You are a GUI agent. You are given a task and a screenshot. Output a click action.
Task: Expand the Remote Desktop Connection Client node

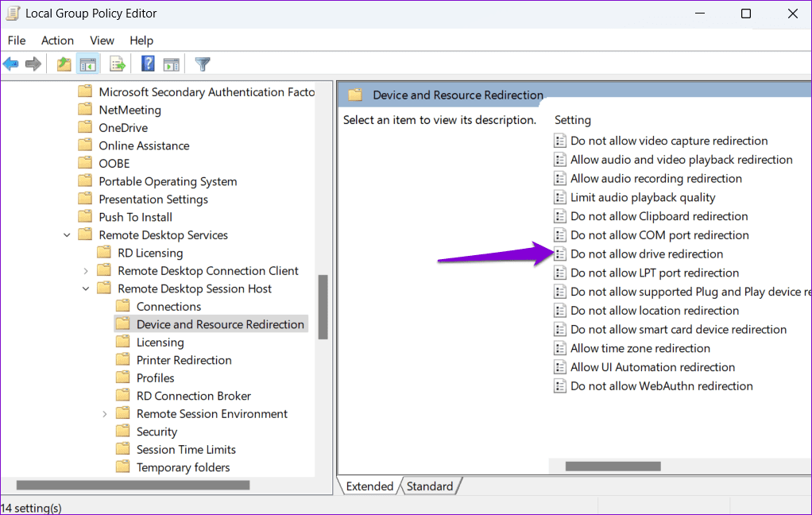(x=86, y=271)
